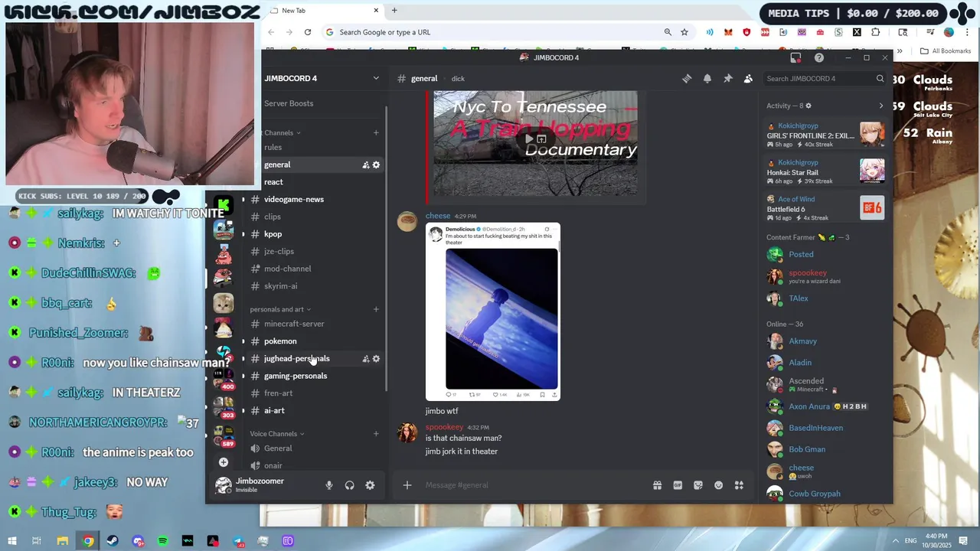Viewport: 980px width, 551px height.
Task: Create channel plus next to Channels category
Action: coord(376,133)
